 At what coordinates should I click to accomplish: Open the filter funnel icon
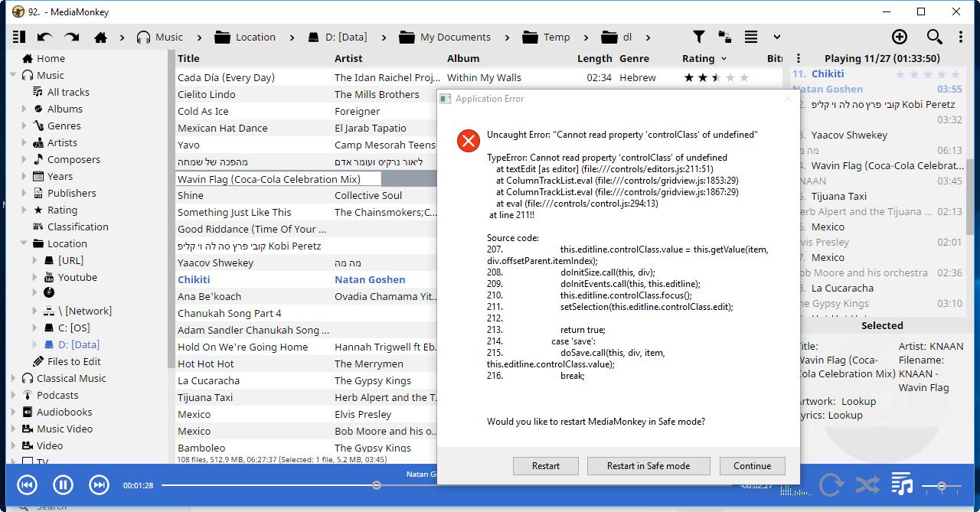698,37
